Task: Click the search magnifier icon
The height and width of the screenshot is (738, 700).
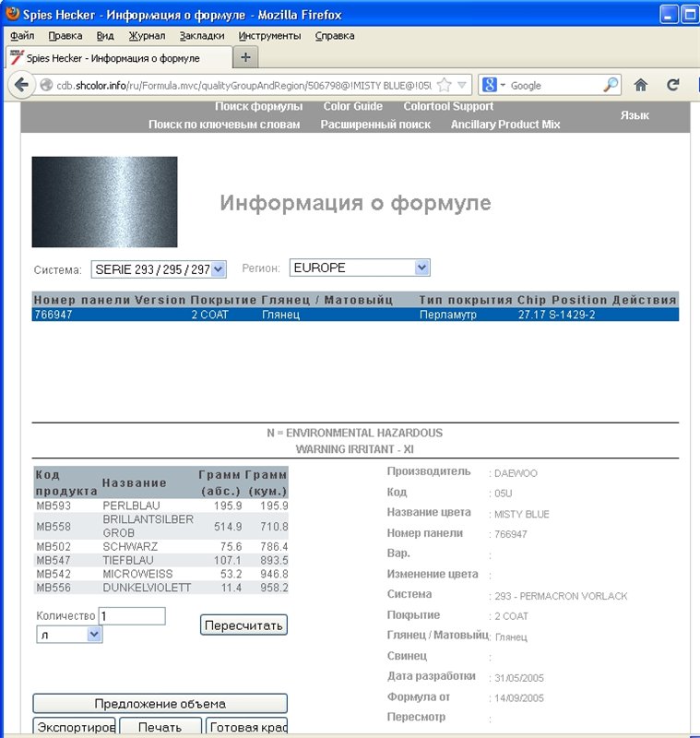Action: [x=611, y=85]
